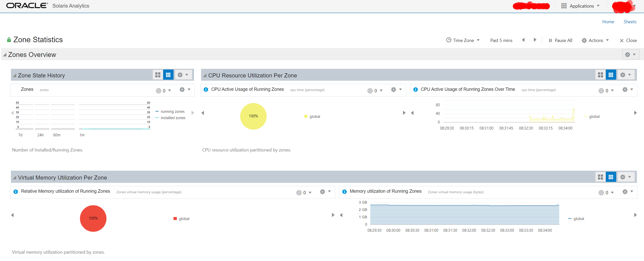Pause All visualizations
Viewport: 644px width, 261px height.
(560, 40)
